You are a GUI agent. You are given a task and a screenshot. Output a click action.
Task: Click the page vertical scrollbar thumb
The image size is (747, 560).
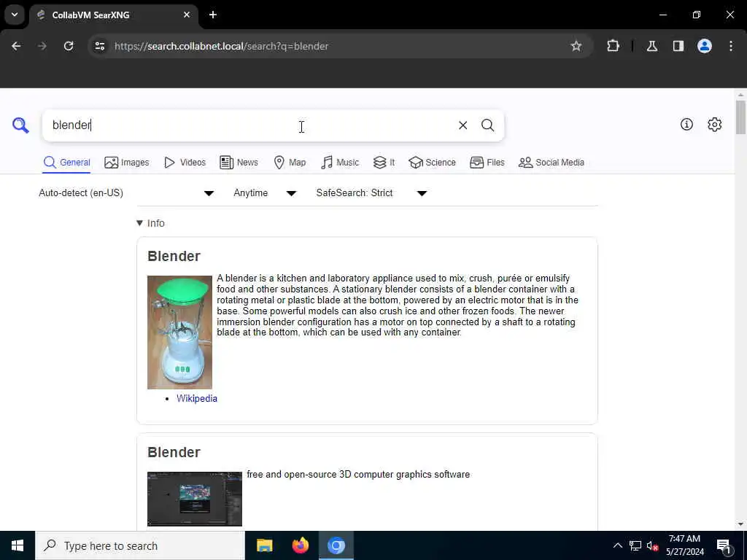coord(740,117)
